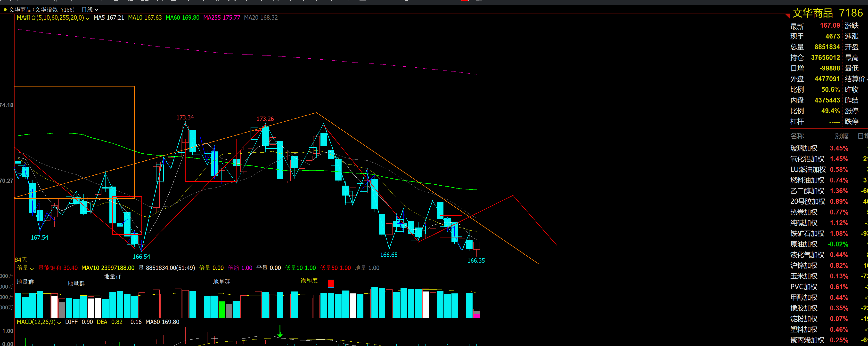Image resolution: width=868 pixels, height=346 pixels.
Task: Click the 低量50 1.00 label
Action: click(x=335, y=268)
